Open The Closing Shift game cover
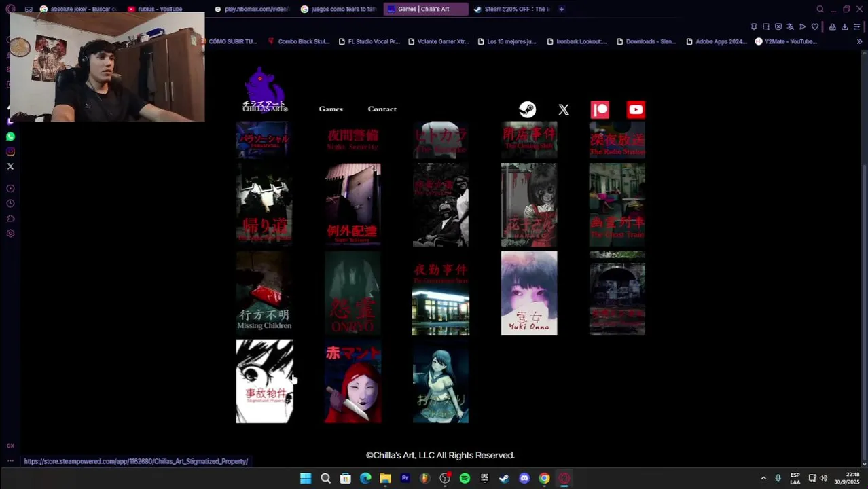The image size is (868, 489). coord(529,140)
